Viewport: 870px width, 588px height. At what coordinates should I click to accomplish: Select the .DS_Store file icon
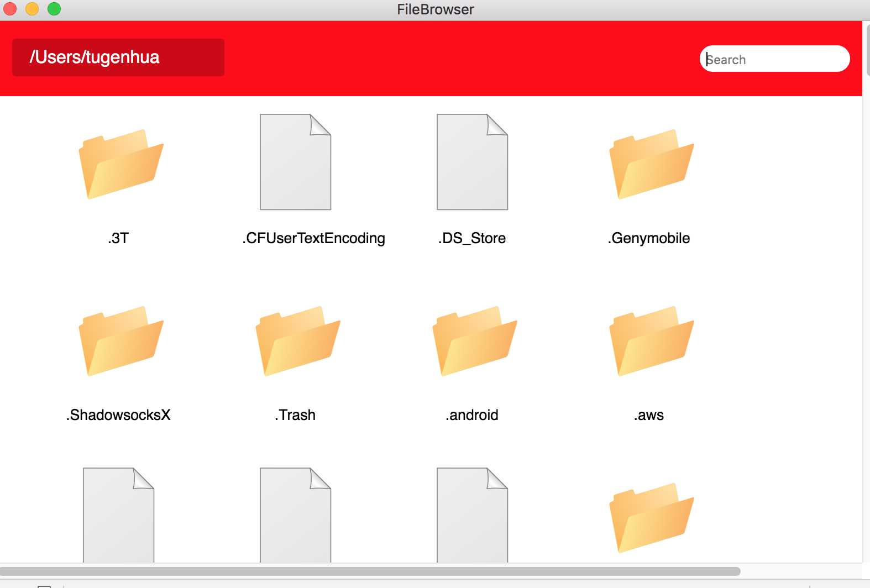(x=473, y=162)
